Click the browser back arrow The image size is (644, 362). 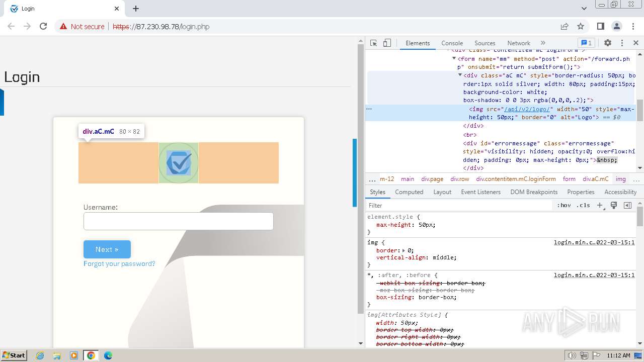pos(11,27)
